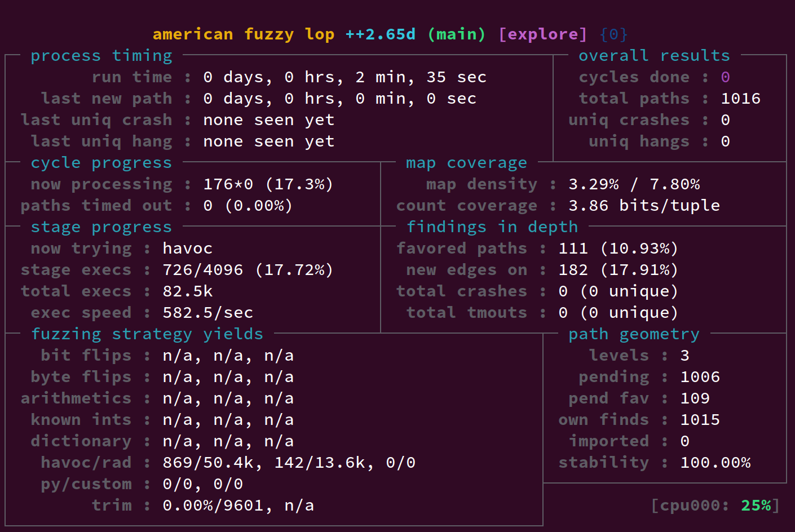The image size is (795, 532).
Task: Click exec speed value '582.5/sec'
Action: [x=208, y=313]
